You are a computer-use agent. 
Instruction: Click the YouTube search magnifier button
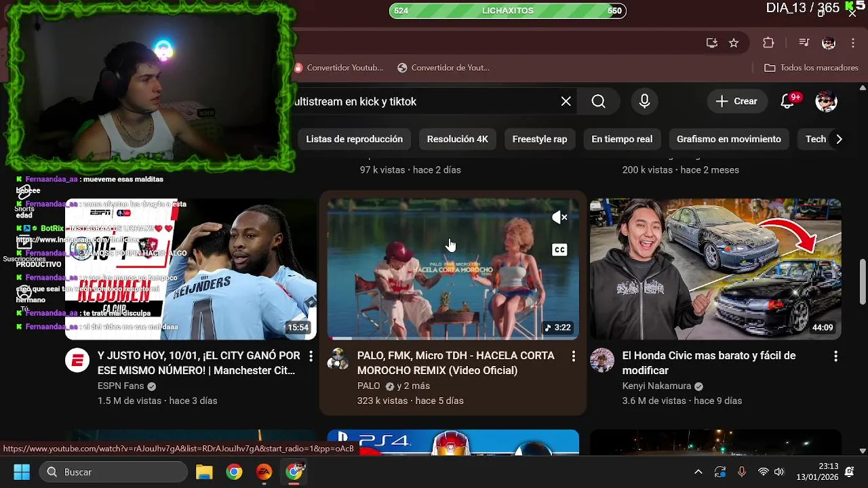[598, 102]
